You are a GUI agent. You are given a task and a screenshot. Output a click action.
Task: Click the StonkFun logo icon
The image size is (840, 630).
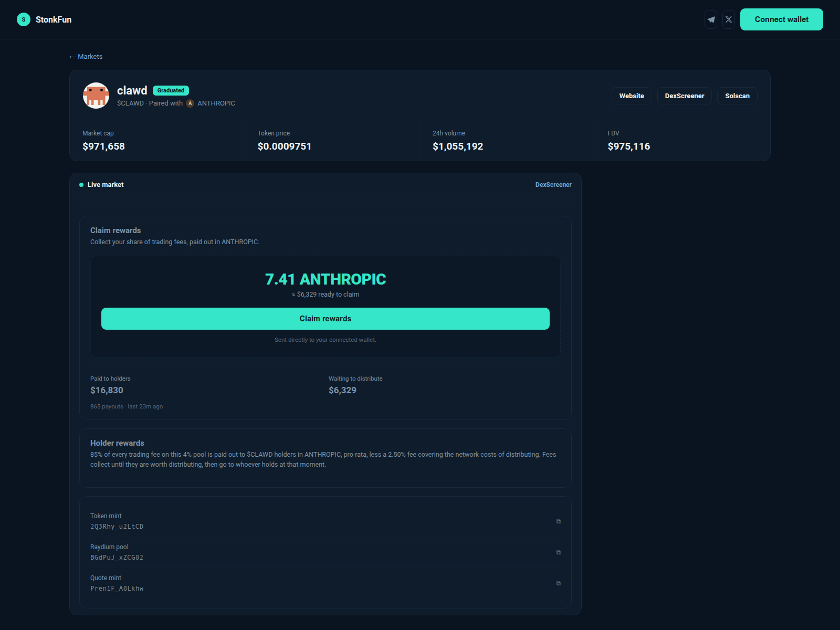coord(24,19)
